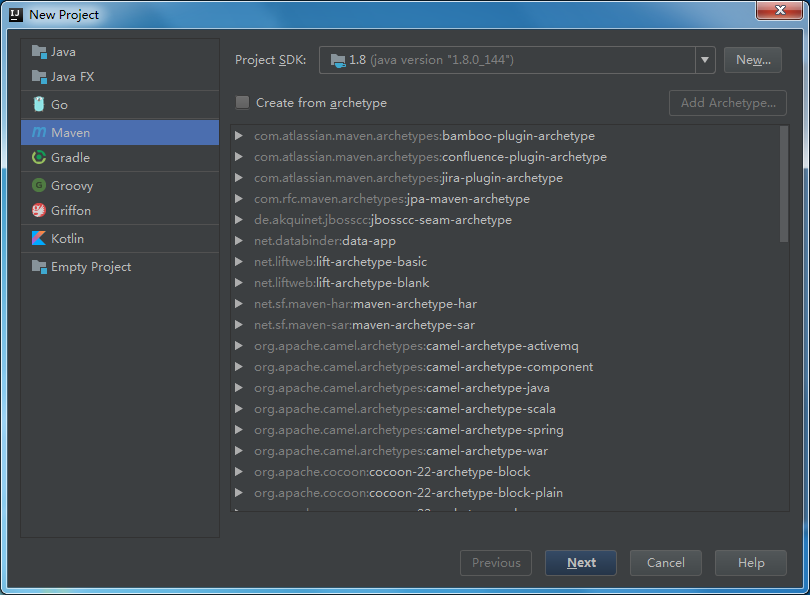This screenshot has height=595, width=810.
Task: Select Java project type
Action: coord(120,52)
